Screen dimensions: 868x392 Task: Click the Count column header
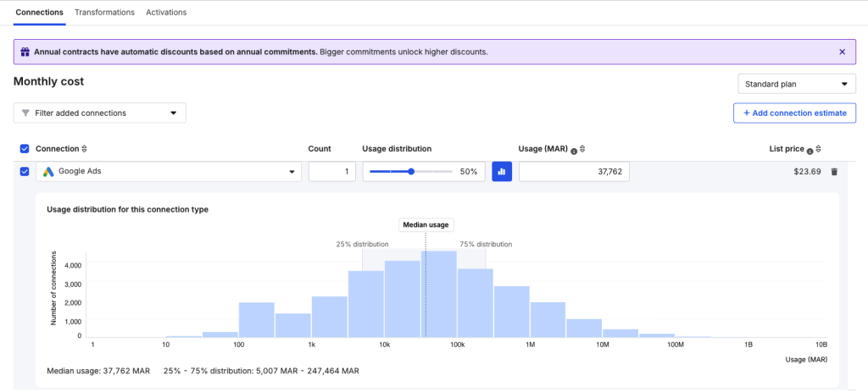pos(320,149)
